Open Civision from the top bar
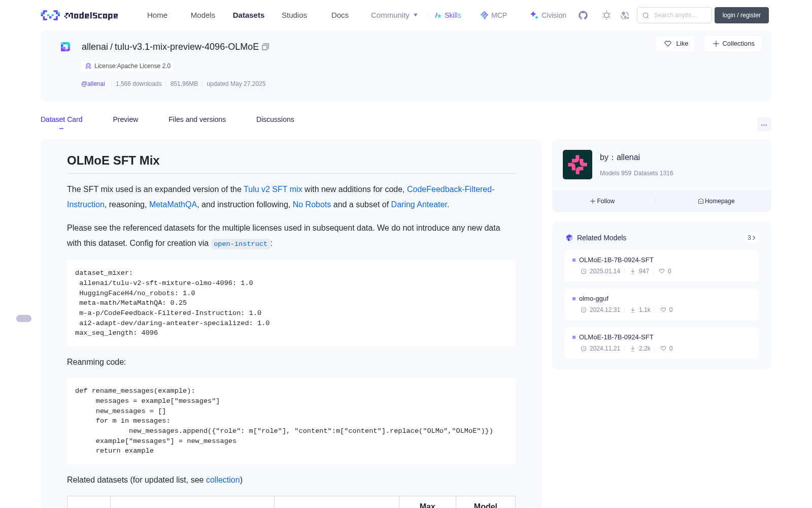Viewport: 812px width, 508px height. pyautogui.click(x=548, y=15)
